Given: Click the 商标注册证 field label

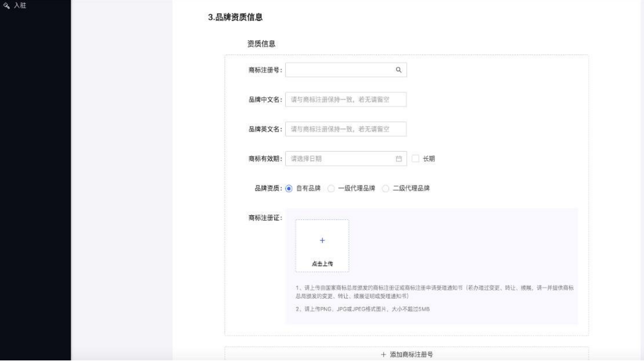Looking at the screenshot, I should point(265,218).
